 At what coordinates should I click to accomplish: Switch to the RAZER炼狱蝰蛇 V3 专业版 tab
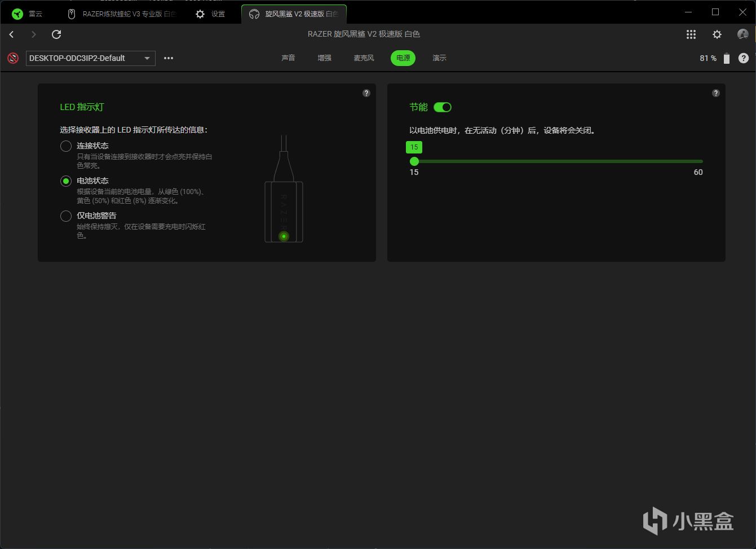pyautogui.click(x=122, y=14)
